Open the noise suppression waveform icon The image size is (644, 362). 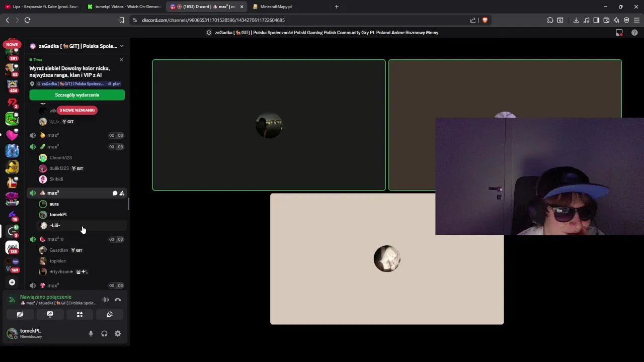click(106, 300)
